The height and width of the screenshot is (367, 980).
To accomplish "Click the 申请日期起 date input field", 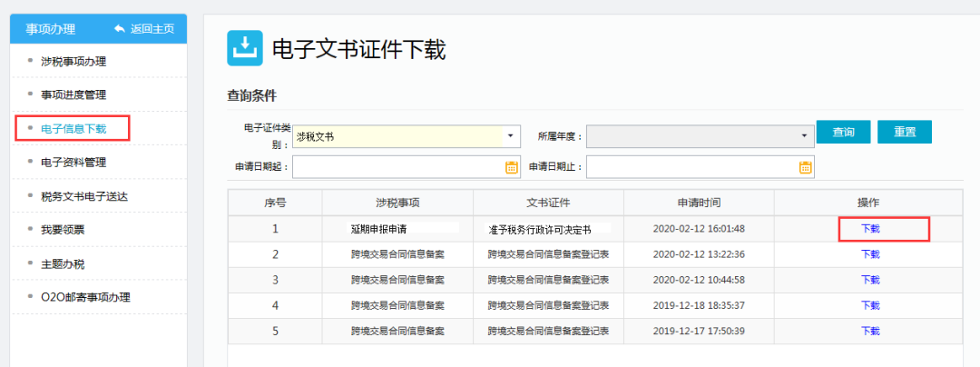I will tap(397, 167).
